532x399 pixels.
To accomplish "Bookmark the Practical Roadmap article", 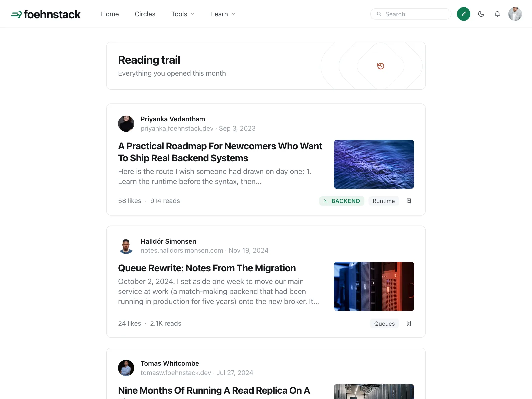I will 409,201.
